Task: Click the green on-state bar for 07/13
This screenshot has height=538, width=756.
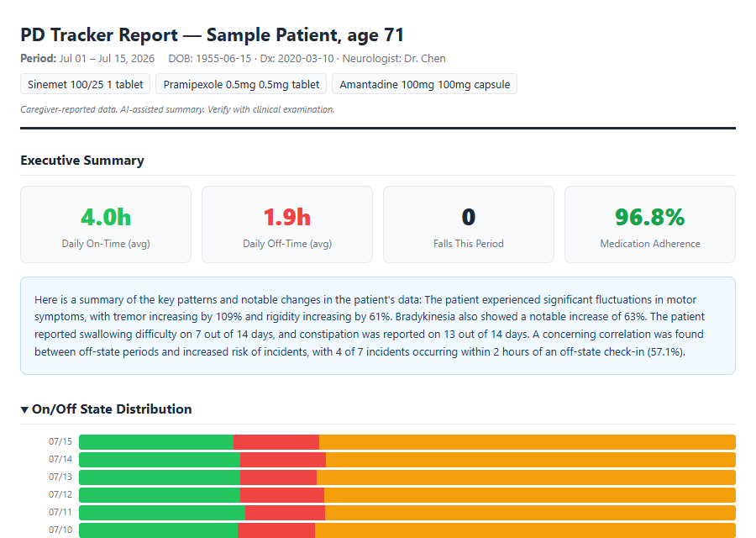Action: (160, 477)
